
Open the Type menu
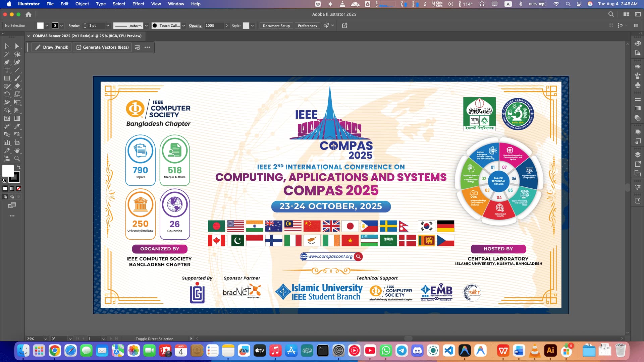coord(101,4)
